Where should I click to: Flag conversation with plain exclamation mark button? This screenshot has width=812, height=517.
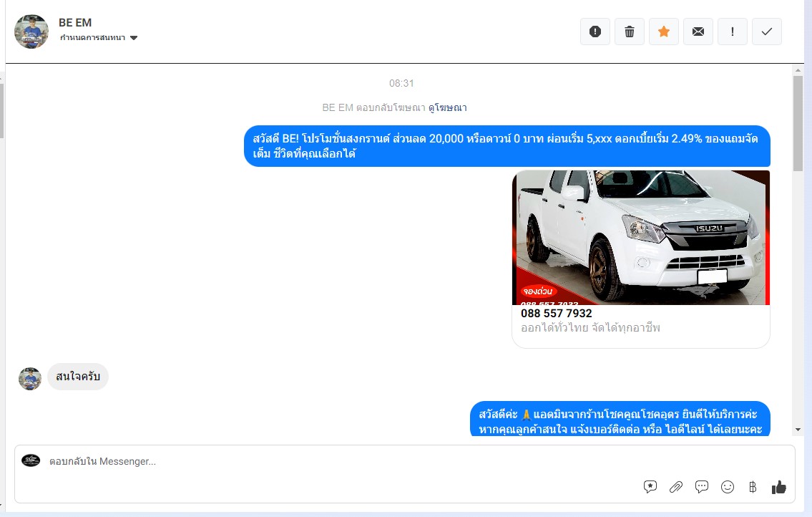pos(733,32)
